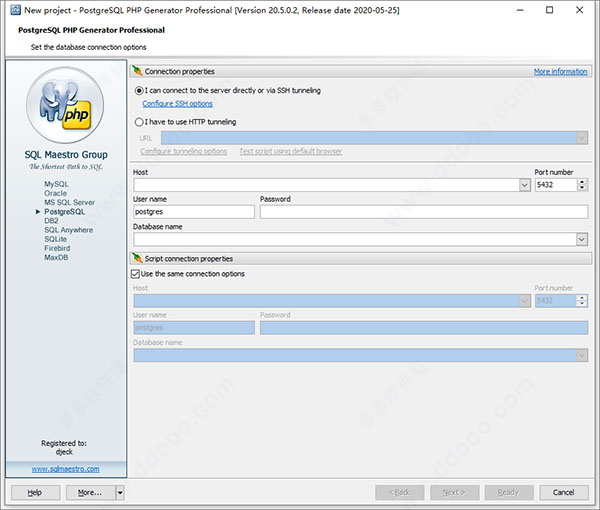The image size is (600, 510).
Task: Click Configure tunneling options link
Action: [x=184, y=152]
